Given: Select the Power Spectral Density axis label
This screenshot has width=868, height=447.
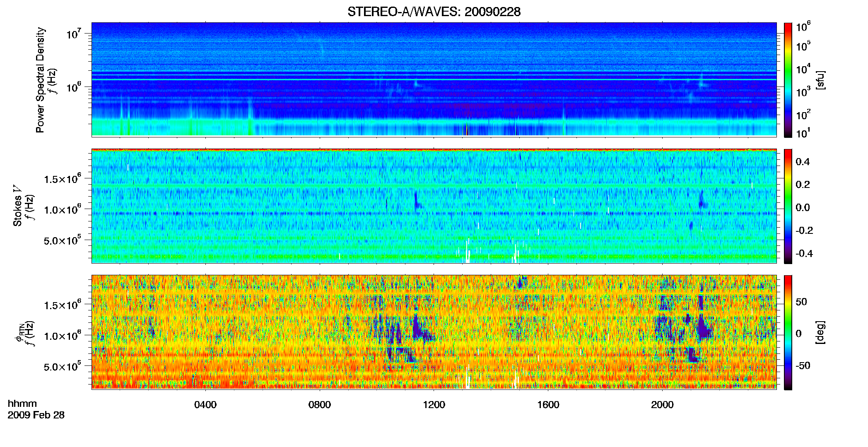Looking at the screenshot, I should 40,80.
